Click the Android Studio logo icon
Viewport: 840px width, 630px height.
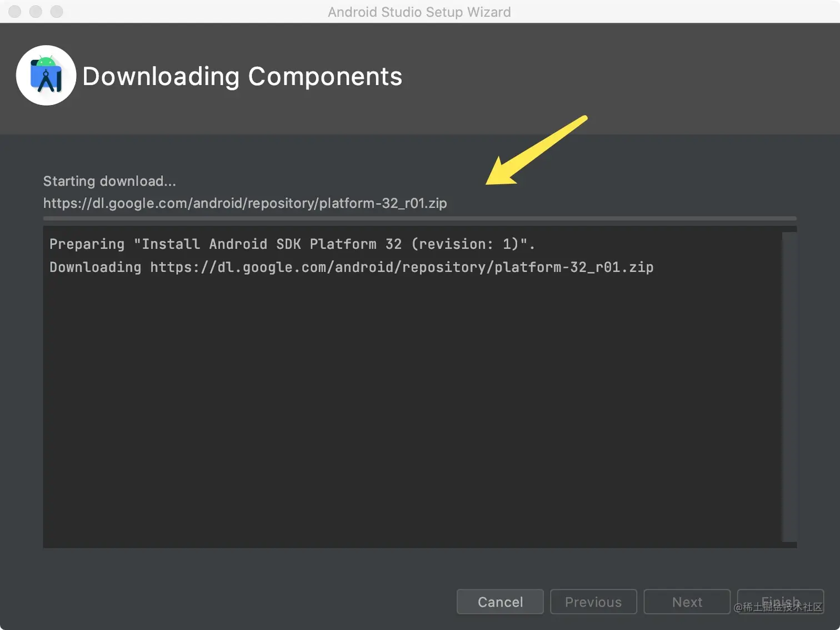click(46, 76)
